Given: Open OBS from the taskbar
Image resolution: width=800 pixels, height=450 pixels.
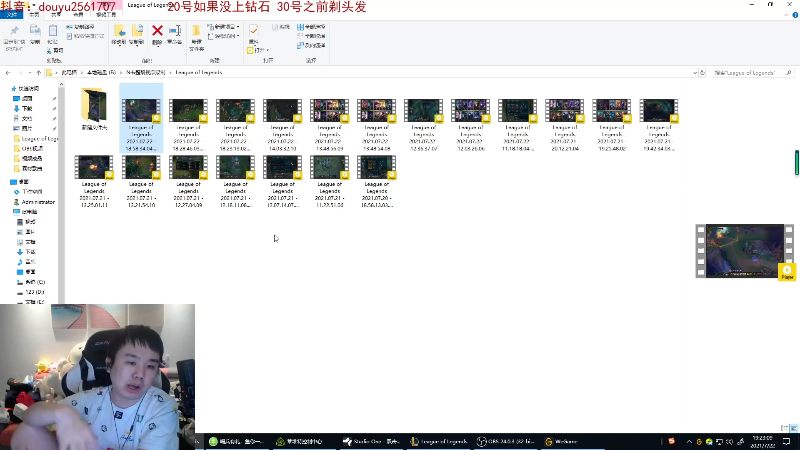Looking at the screenshot, I should coord(506,441).
